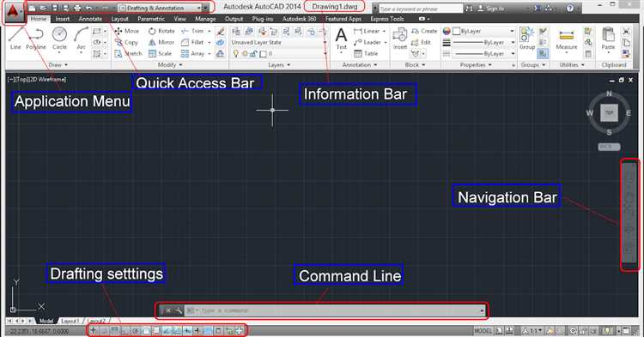This screenshot has width=644, height=337.
Task: Expand the Layers panel
Action: click(x=279, y=65)
